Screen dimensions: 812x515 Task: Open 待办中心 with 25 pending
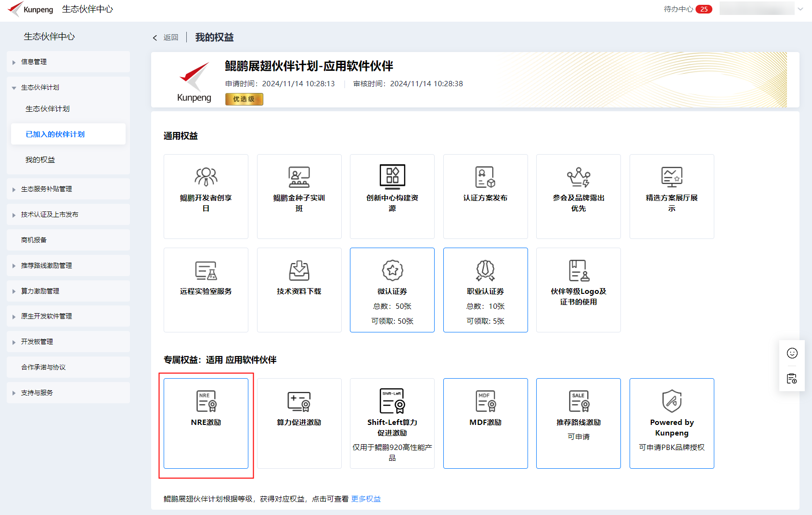pos(688,9)
